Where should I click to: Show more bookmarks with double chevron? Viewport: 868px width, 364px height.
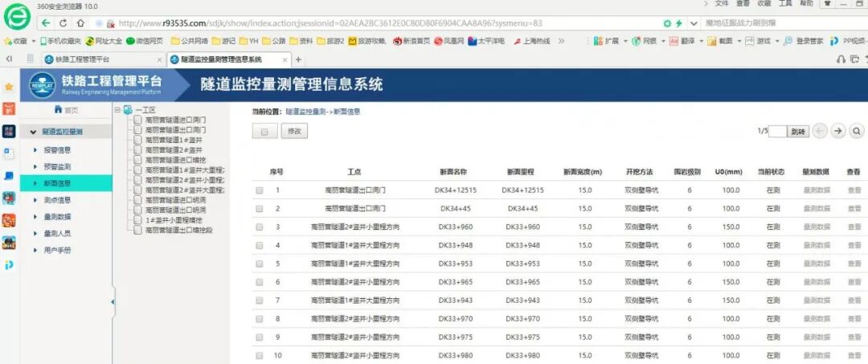tap(561, 41)
